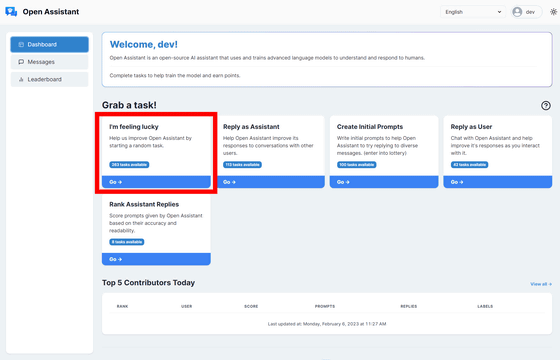Click the View all leaderboard link
Viewport: 560px width, 360px height.
pyautogui.click(x=541, y=284)
